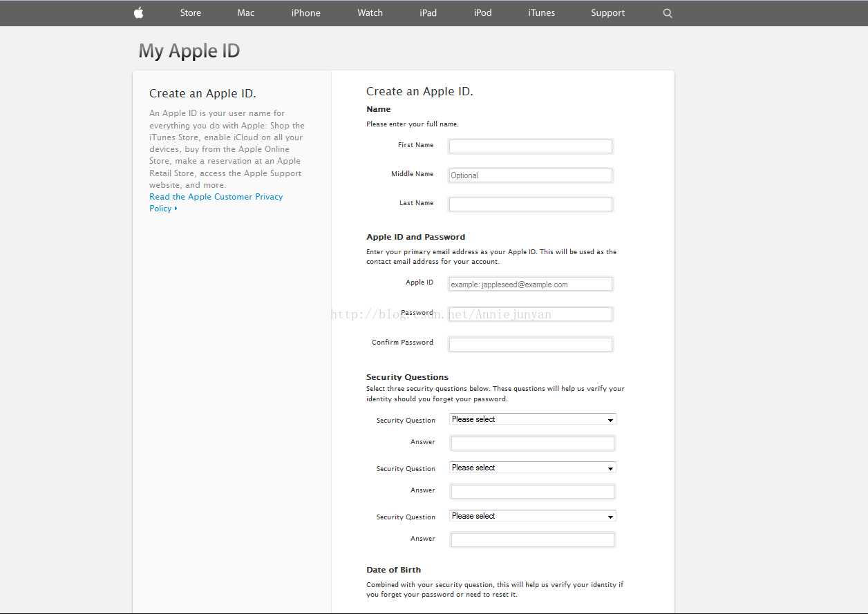Open the Store menu
Viewport: 868px width, 614px height.
[x=191, y=13]
